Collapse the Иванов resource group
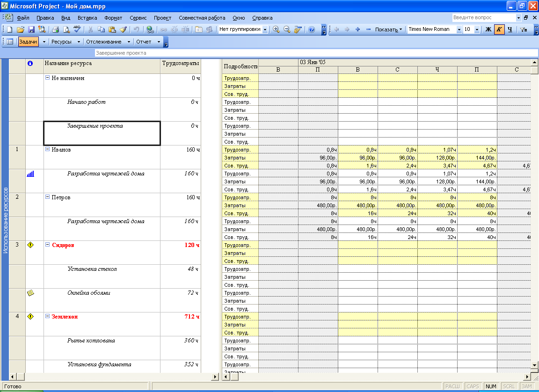The image size is (539, 392). pos(47,149)
